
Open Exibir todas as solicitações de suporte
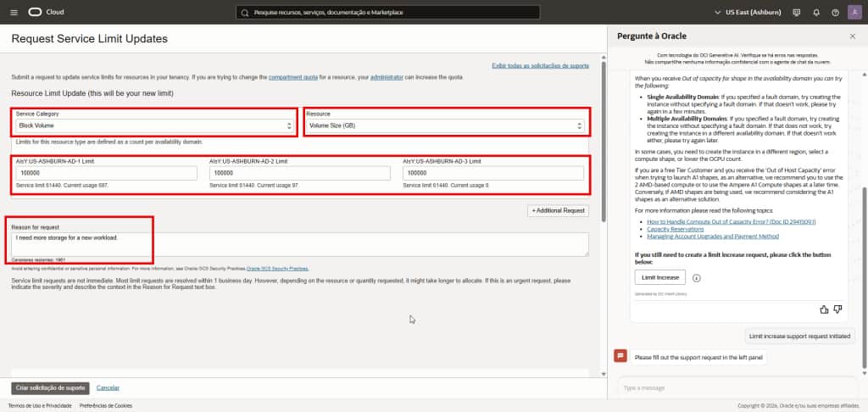[540, 66]
